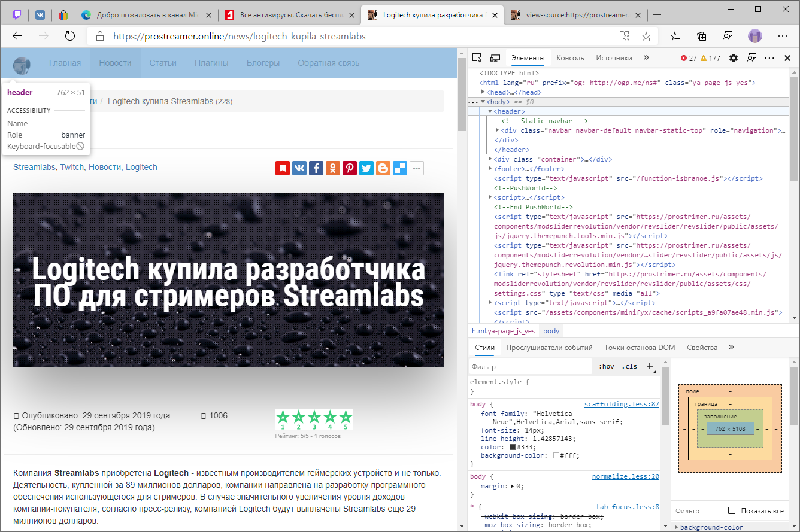This screenshot has width=800, height=532.
Task: Open the browser profile avatar
Action: coord(755,36)
